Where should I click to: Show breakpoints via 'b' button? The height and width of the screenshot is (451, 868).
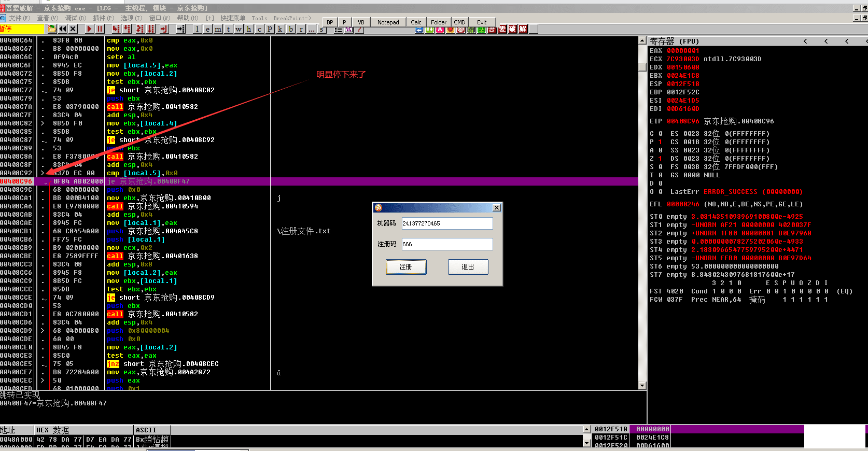[291, 29]
